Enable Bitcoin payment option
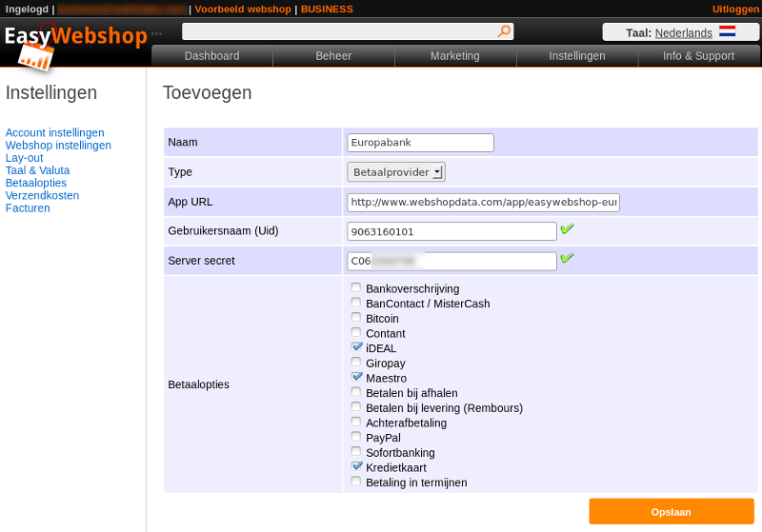The height and width of the screenshot is (532, 762). (356, 318)
